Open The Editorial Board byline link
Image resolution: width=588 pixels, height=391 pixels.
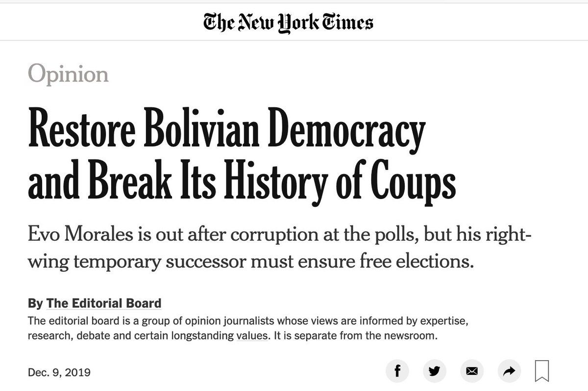pyautogui.click(x=103, y=303)
